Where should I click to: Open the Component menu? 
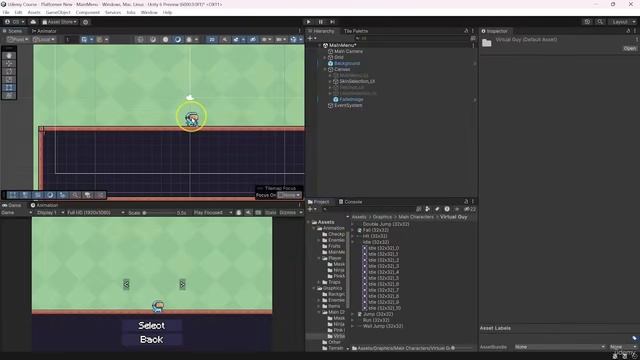click(88, 13)
